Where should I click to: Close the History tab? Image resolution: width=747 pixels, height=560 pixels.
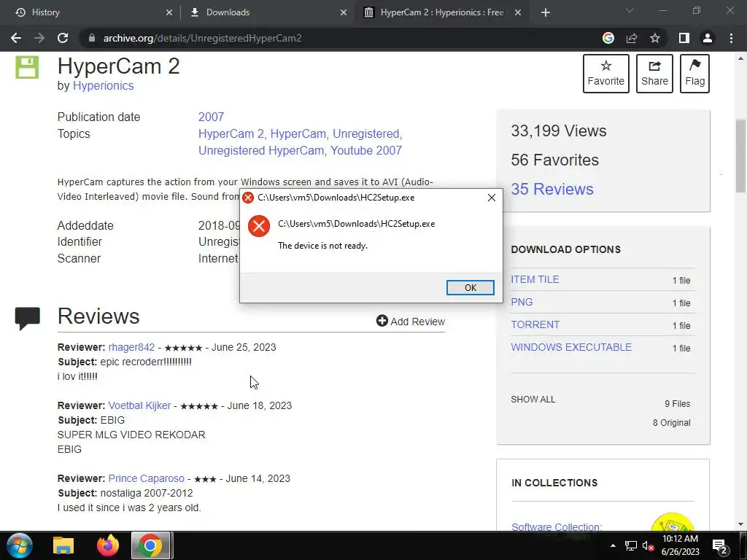pyautogui.click(x=169, y=12)
